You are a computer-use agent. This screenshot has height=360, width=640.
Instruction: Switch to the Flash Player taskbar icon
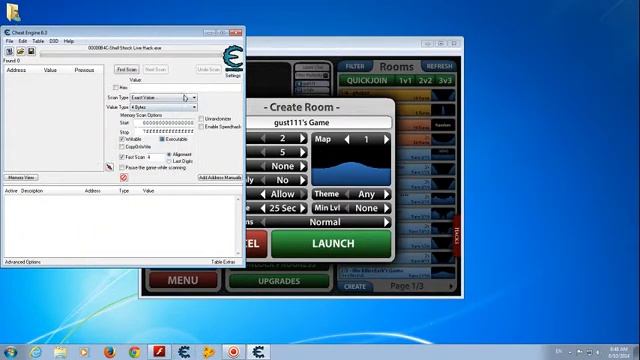click(x=159, y=352)
